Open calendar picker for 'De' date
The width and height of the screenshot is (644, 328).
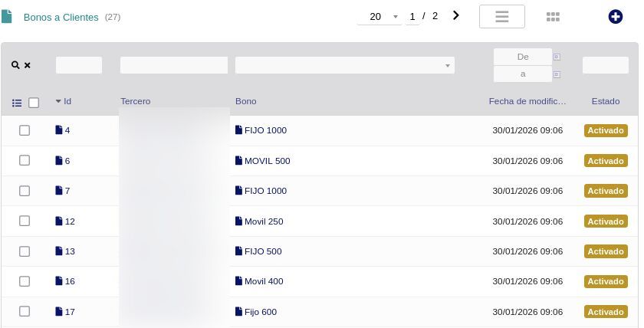(557, 57)
